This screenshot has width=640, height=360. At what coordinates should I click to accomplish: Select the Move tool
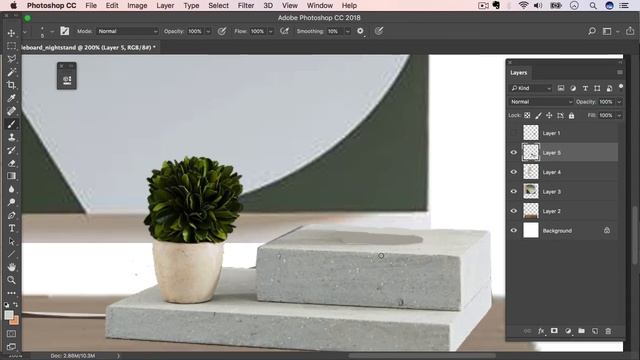tap(11, 33)
